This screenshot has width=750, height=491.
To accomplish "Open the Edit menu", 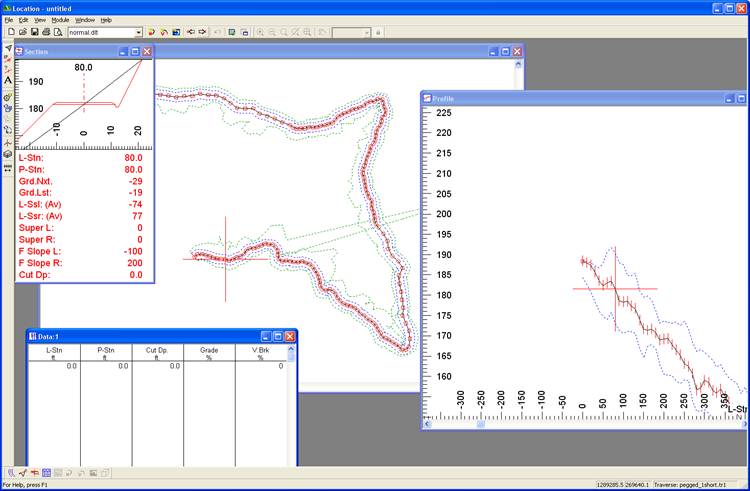I will 23,20.
